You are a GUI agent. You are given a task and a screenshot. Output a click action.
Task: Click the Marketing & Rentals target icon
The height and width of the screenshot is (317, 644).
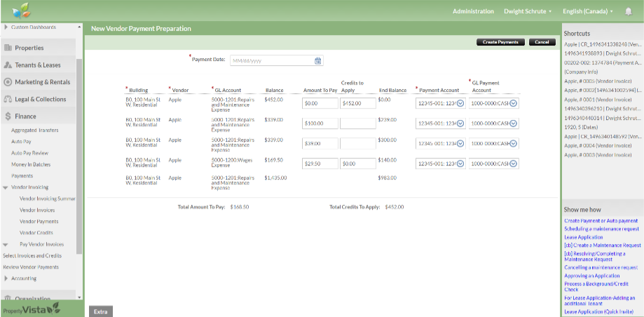coord(8,82)
